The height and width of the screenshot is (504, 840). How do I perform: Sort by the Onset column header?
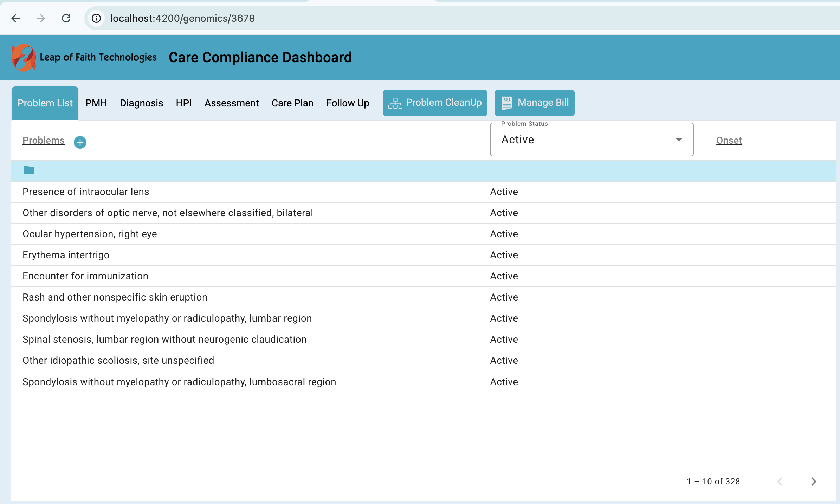click(729, 140)
